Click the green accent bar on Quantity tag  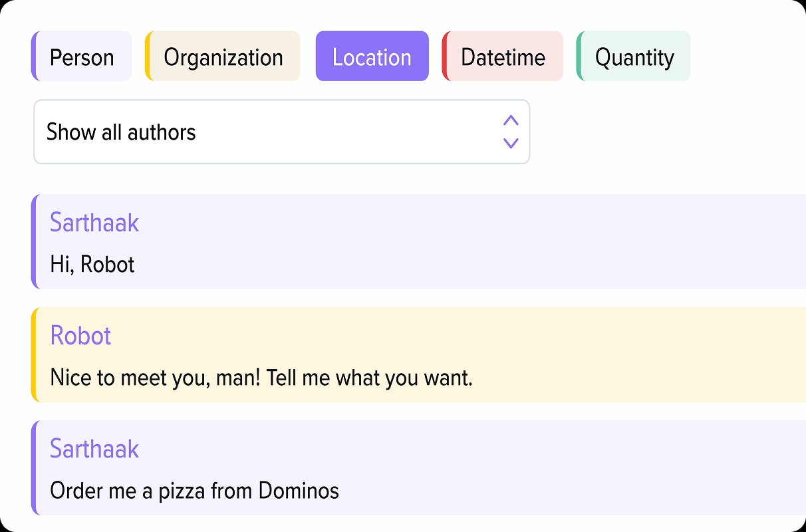click(x=579, y=57)
